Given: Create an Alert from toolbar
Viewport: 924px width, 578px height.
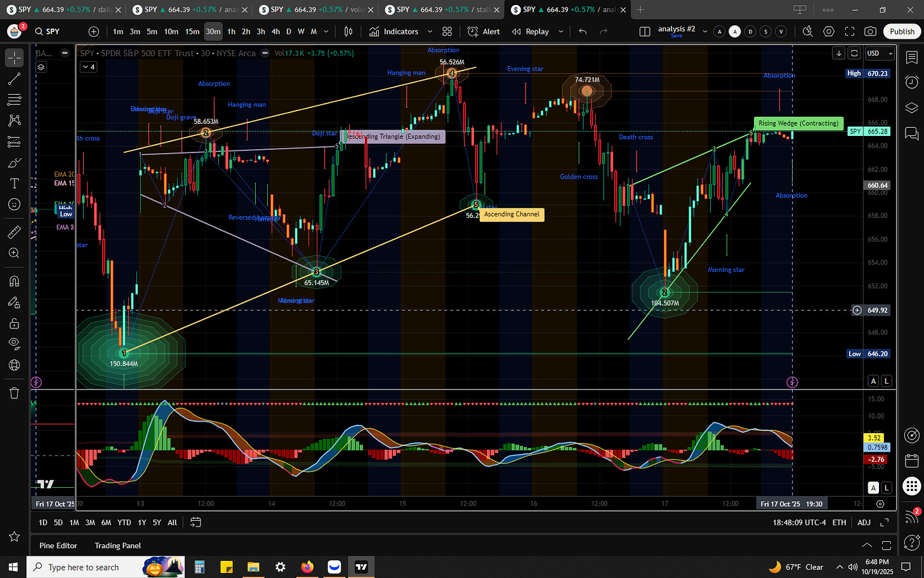Looking at the screenshot, I should coord(484,32).
